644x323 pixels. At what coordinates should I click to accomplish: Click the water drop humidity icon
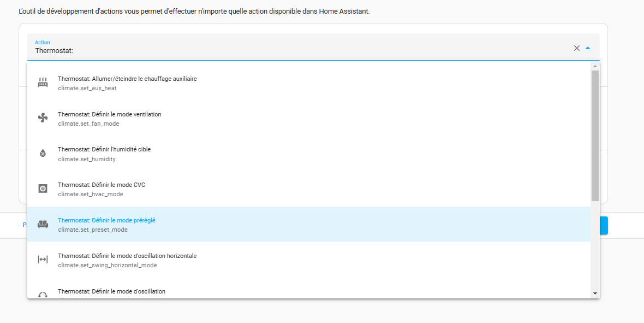tap(43, 154)
